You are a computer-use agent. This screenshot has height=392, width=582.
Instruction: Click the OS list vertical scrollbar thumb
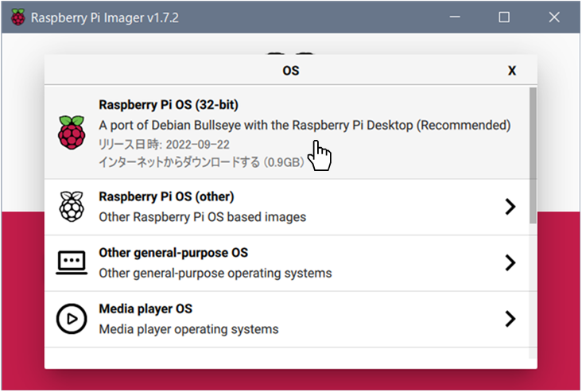pyautogui.click(x=533, y=155)
